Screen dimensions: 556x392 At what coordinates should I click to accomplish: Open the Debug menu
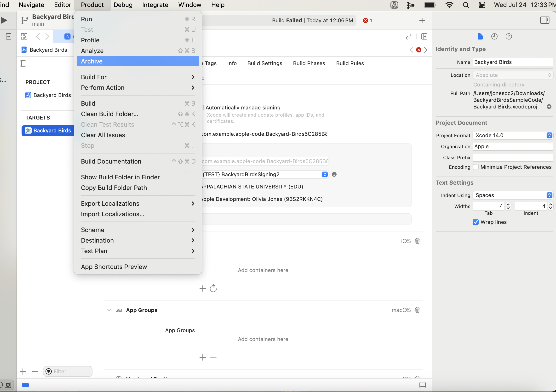(x=123, y=5)
